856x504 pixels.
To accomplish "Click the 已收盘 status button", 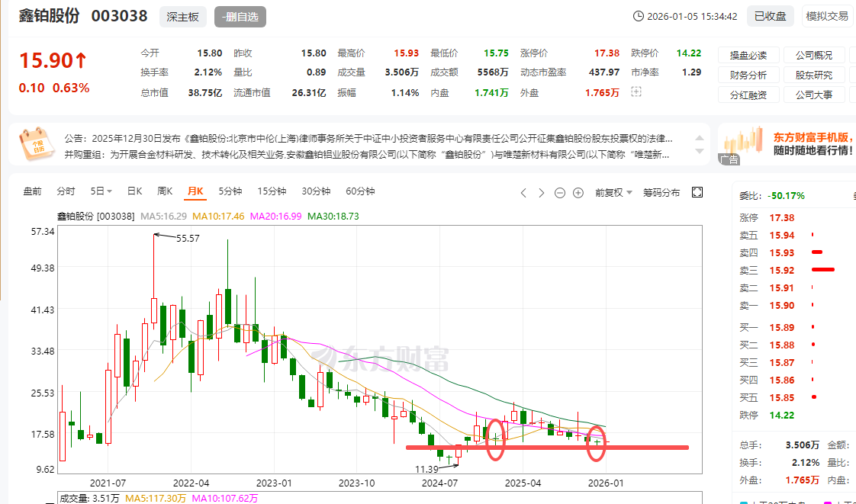I will coord(770,16).
